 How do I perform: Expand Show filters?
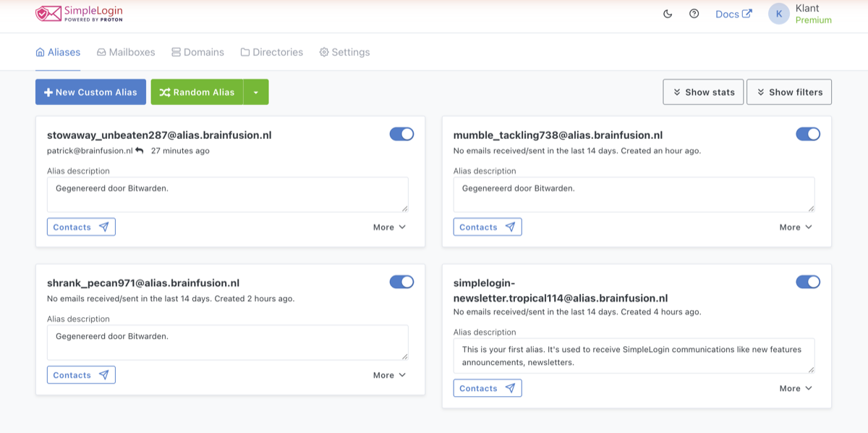789,92
